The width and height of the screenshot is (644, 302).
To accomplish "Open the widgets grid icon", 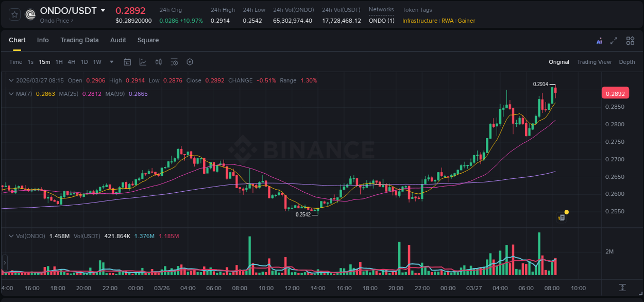I will (x=630, y=40).
